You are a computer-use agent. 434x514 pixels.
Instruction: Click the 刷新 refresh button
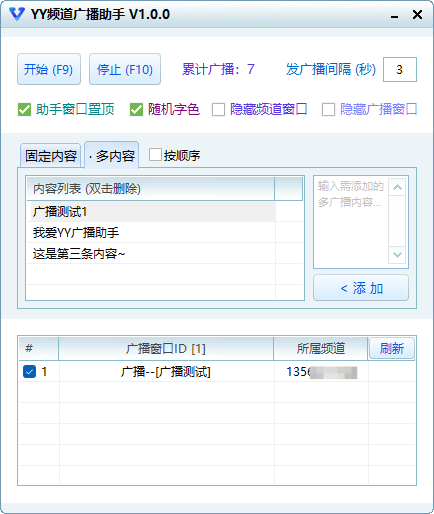pos(392,348)
